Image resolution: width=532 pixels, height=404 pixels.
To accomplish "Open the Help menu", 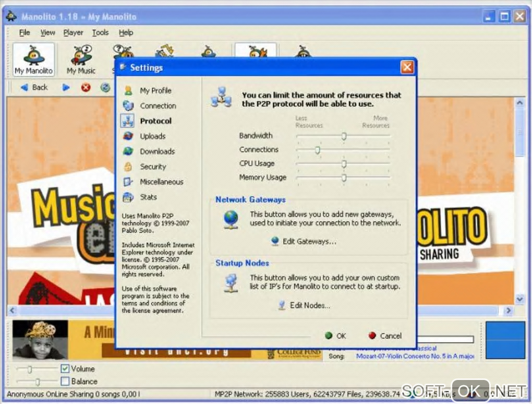I will [x=126, y=32].
